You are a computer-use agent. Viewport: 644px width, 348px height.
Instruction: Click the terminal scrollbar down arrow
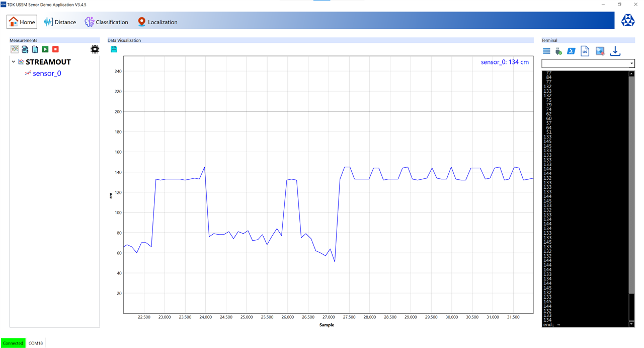tap(632, 324)
